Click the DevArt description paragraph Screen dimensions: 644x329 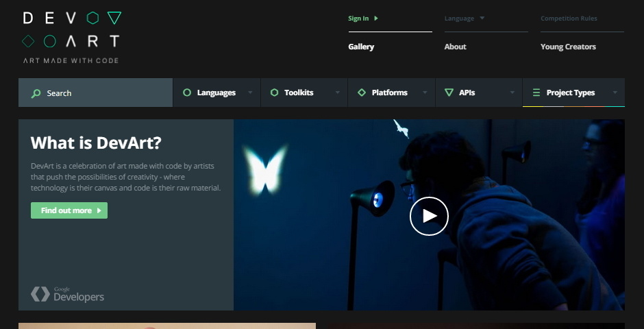[126, 177]
